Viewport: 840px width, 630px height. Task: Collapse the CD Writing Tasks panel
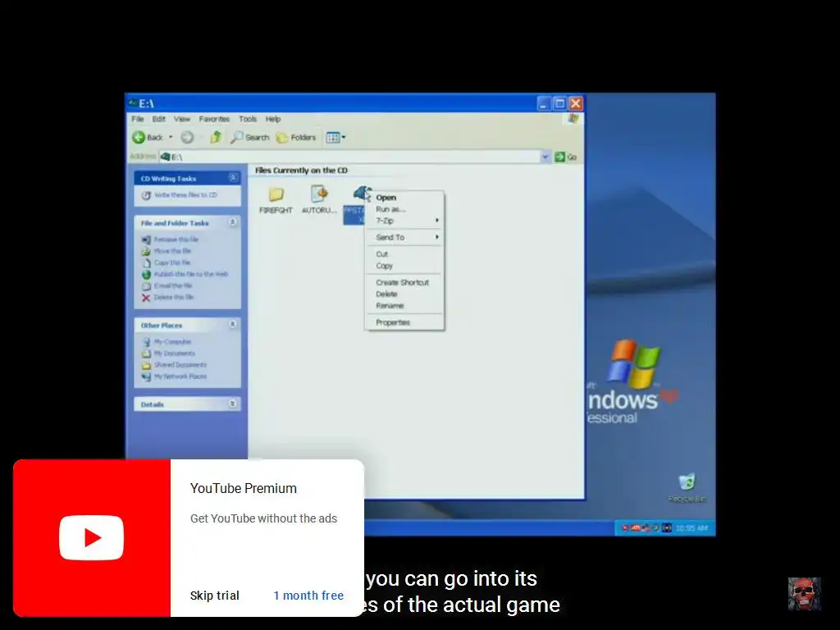click(232, 178)
